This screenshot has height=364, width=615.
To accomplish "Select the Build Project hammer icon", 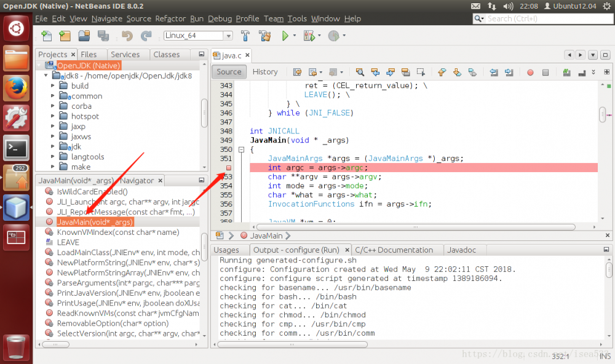I will [x=245, y=36].
